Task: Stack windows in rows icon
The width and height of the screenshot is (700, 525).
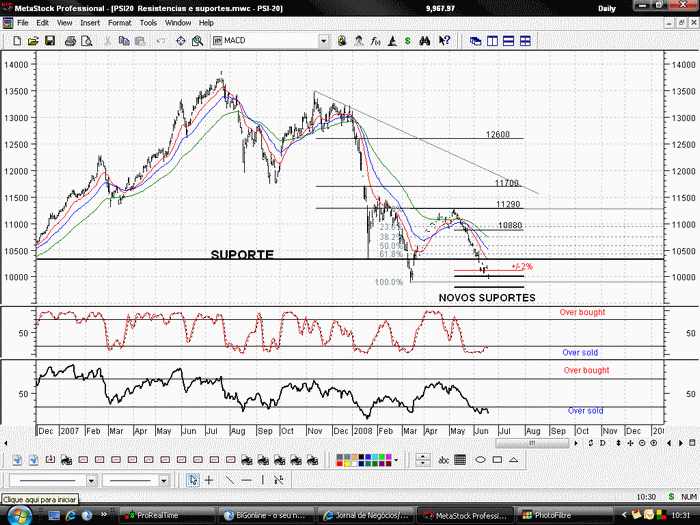Action: tap(508, 41)
